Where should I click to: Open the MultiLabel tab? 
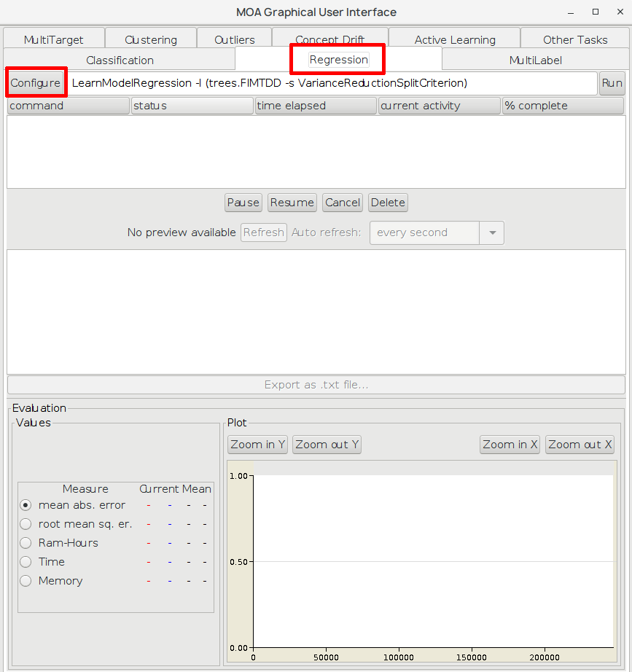(535, 60)
